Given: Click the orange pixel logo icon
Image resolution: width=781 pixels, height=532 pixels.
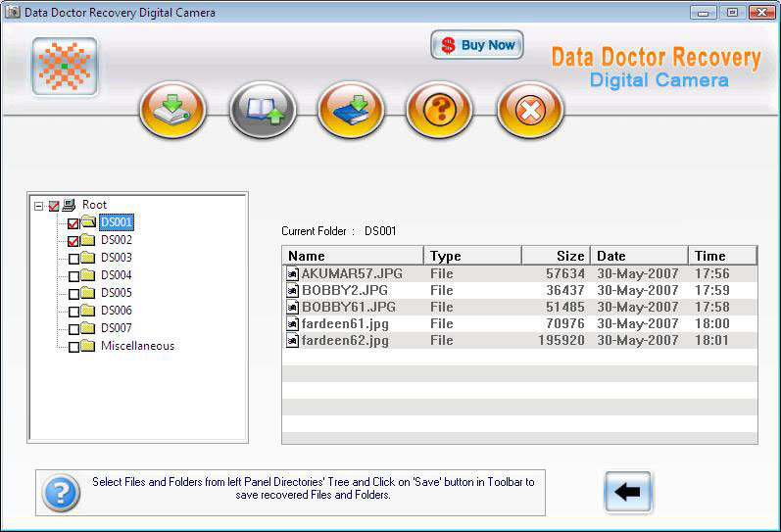Looking at the screenshot, I should (65, 66).
